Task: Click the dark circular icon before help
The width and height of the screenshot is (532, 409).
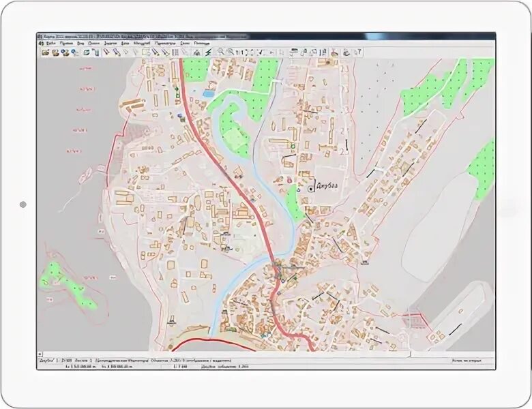Action: pos(346,52)
